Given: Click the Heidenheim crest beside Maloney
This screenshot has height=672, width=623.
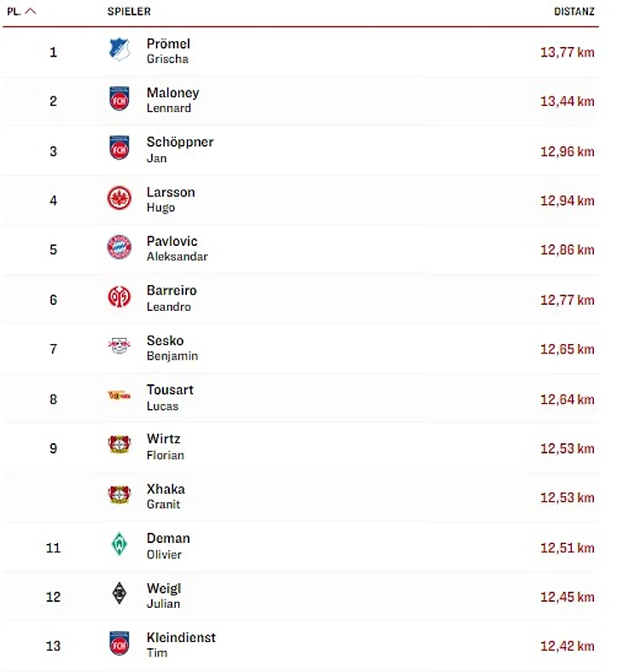Looking at the screenshot, I should tap(119, 100).
